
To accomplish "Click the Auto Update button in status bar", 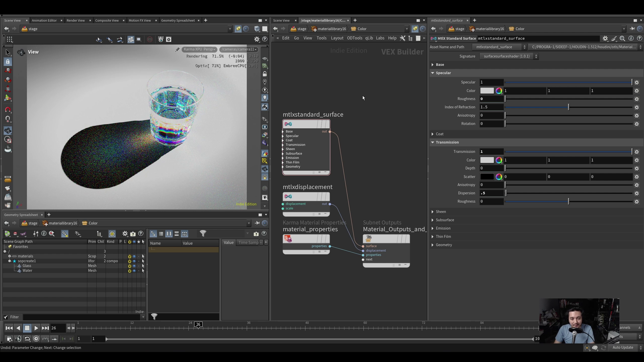I will pos(622,347).
